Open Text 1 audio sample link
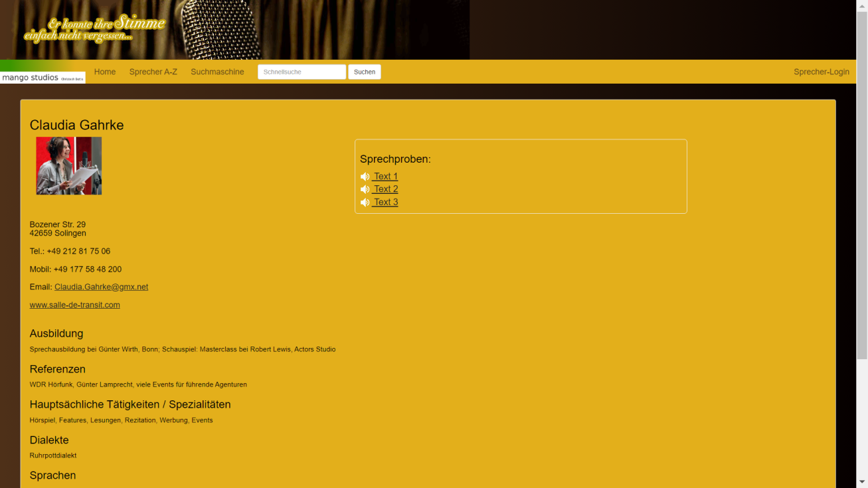This screenshot has width=868, height=488. coord(385,177)
